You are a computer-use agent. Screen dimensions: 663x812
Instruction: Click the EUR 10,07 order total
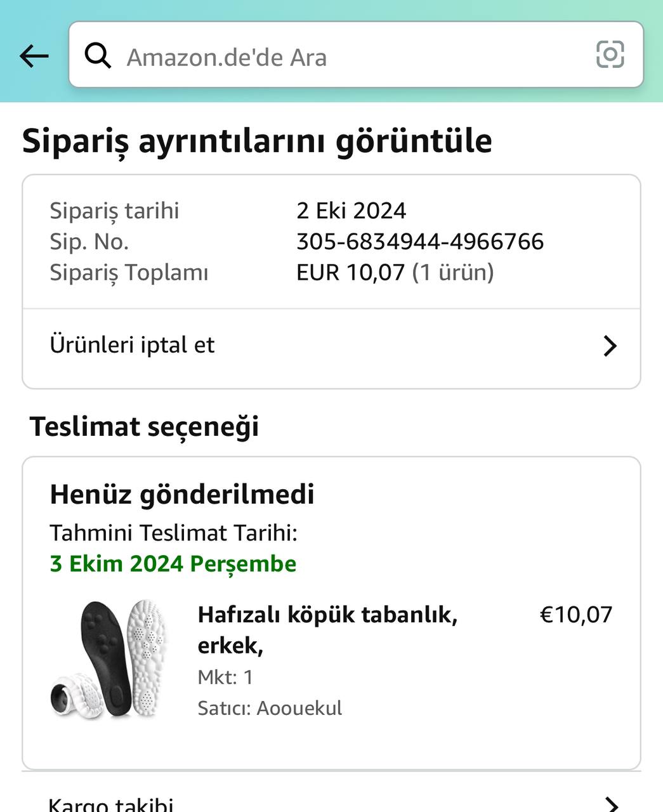pyautogui.click(x=350, y=273)
